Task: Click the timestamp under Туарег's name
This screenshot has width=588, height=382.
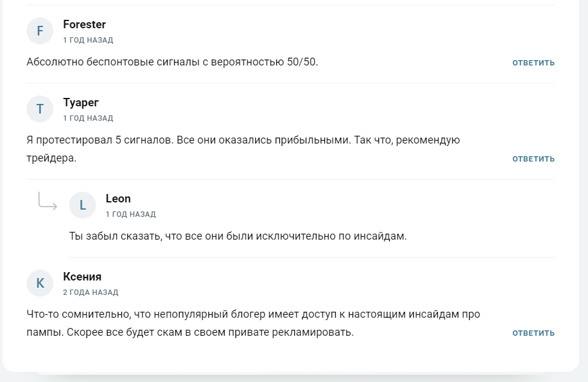Action: (x=88, y=118)
